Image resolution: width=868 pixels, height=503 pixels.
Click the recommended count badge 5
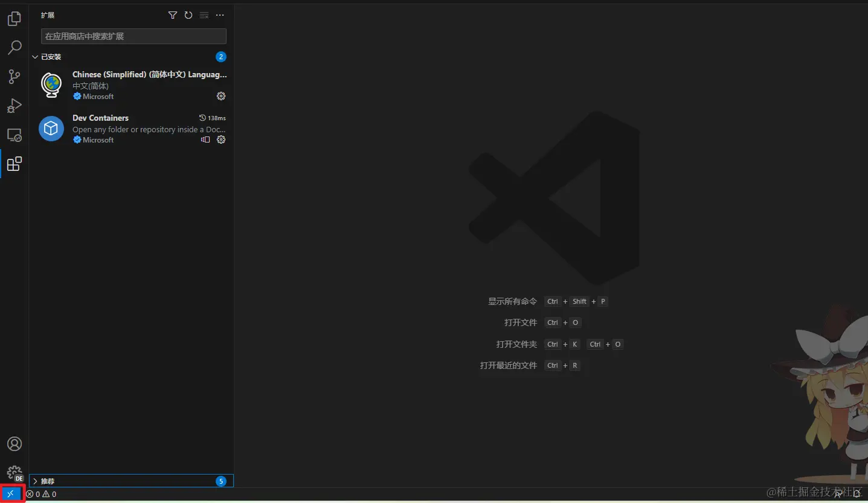click(x=221, y=481)
